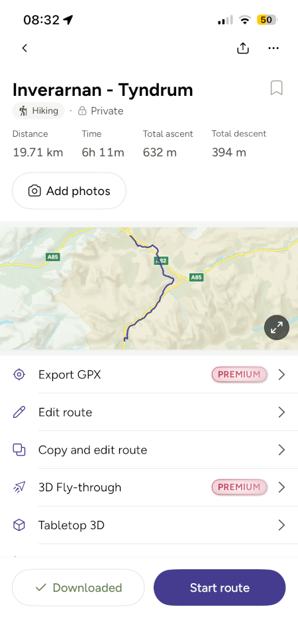This screenshot has width=298, height=644.
Task: Tap the Tabletop 3D cube icon
Action: point(19,525)
